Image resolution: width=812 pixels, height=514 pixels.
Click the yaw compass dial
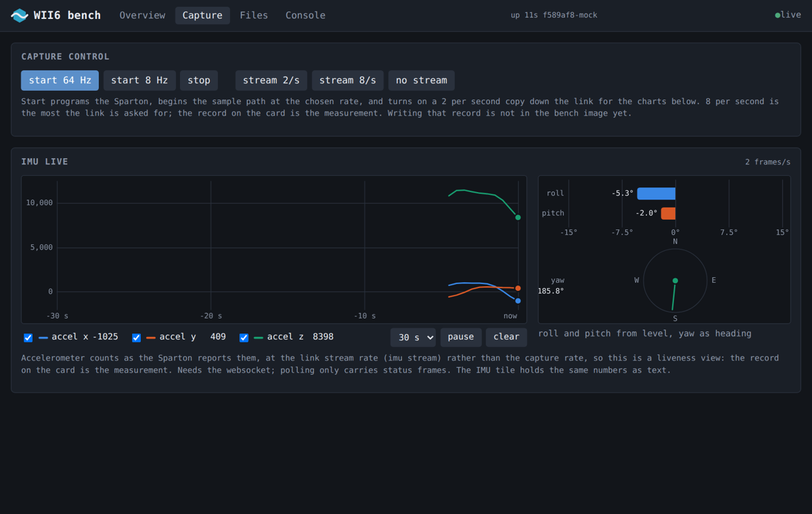click(x=675, y=281)
